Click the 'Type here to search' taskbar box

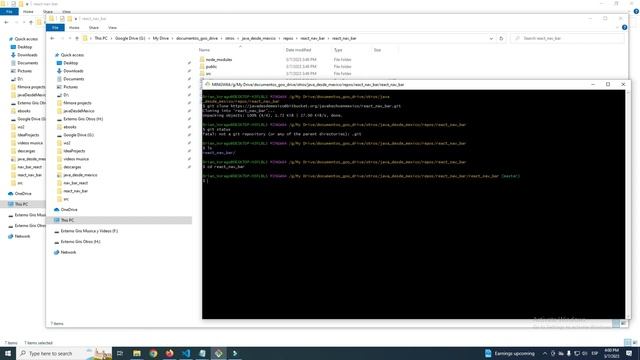coord(64,353)
